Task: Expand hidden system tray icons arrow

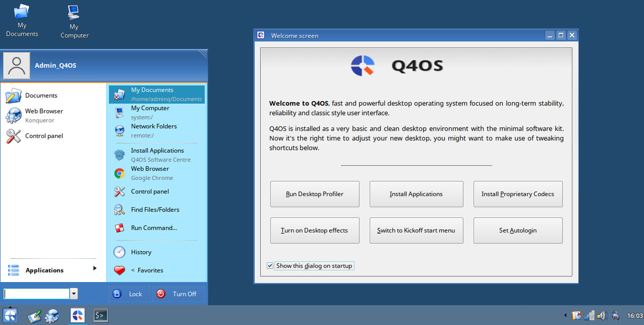Action: point(565,315)
